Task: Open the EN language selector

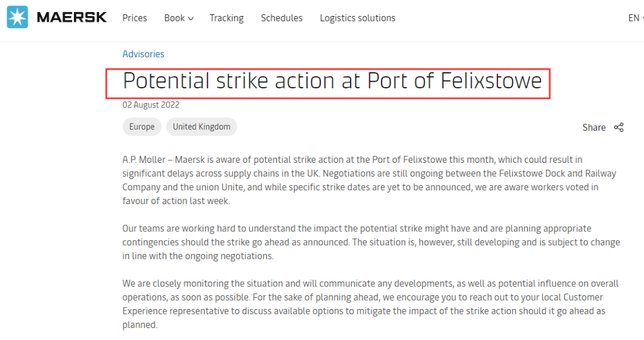Action: 636,18
